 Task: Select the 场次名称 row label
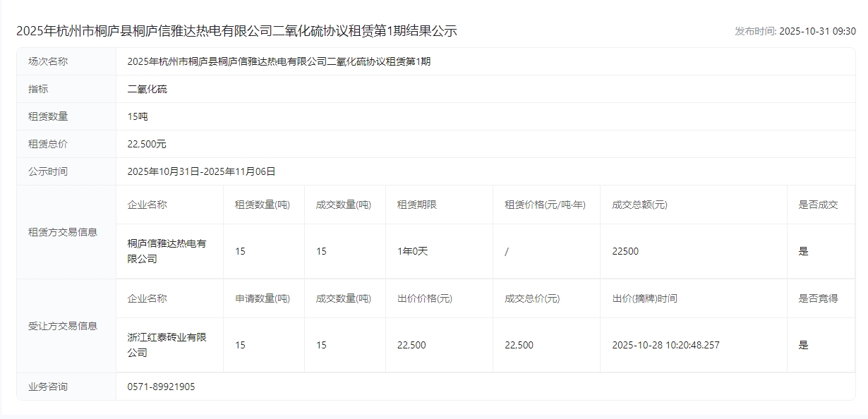[x=48, y=61]
